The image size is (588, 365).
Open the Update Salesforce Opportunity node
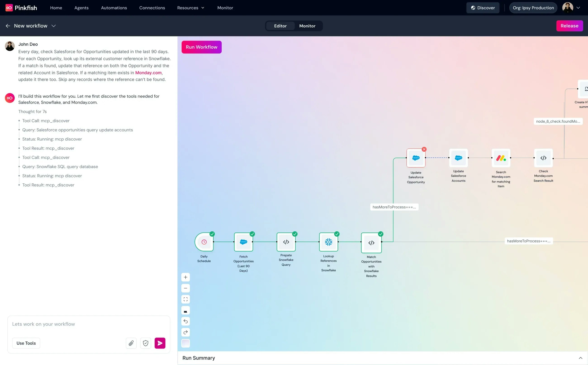415,158
